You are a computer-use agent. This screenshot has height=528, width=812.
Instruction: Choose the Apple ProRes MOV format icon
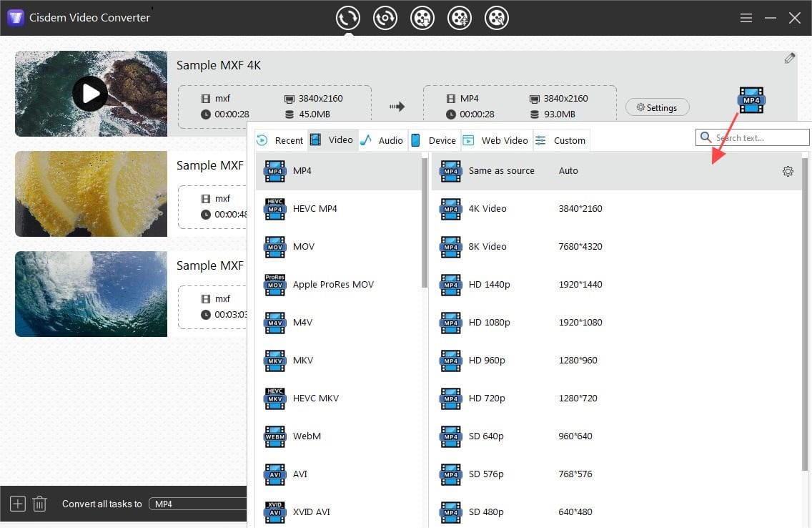coord(274,284)
